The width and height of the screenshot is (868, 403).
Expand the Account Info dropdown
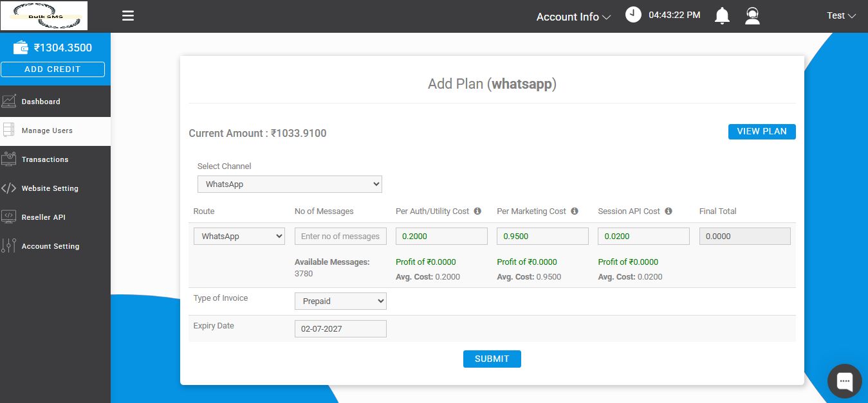coord(573,17)
